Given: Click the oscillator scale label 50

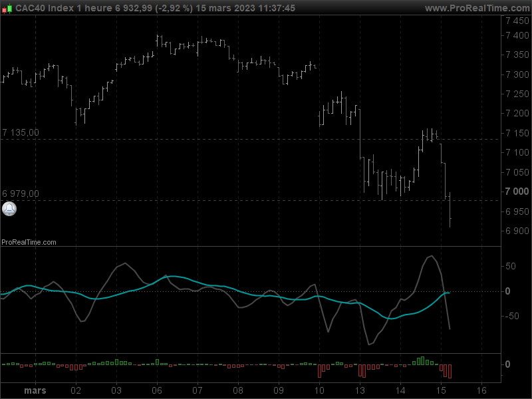Looking at the screenshot, I should pos(511,267).
